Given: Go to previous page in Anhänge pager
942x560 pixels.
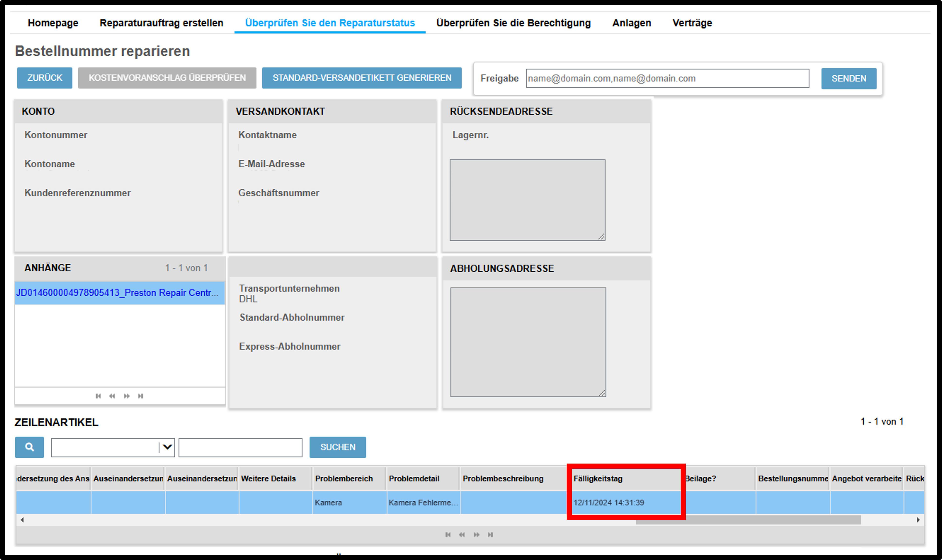Looking at the screenshot, I should 112,396.
